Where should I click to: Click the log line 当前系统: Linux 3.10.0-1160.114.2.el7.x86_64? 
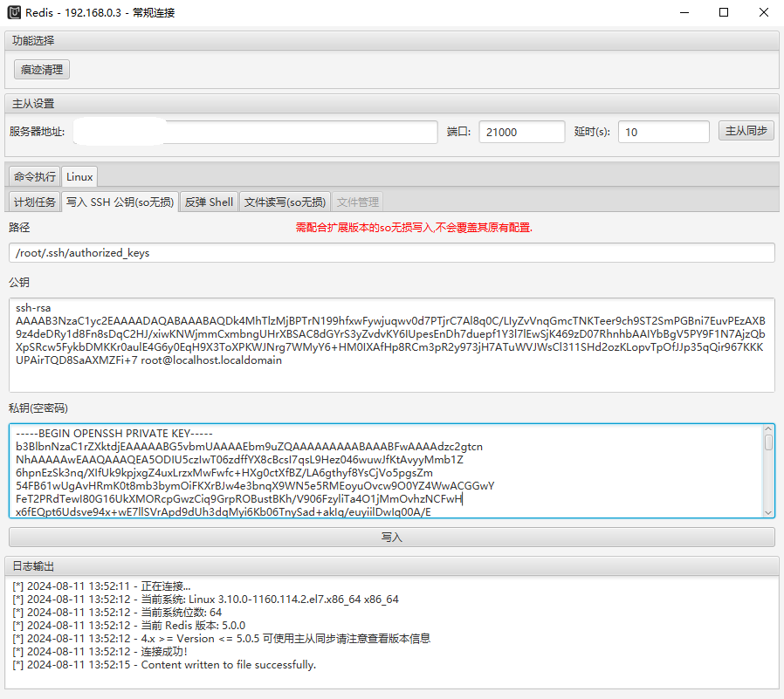pos(205,599)
